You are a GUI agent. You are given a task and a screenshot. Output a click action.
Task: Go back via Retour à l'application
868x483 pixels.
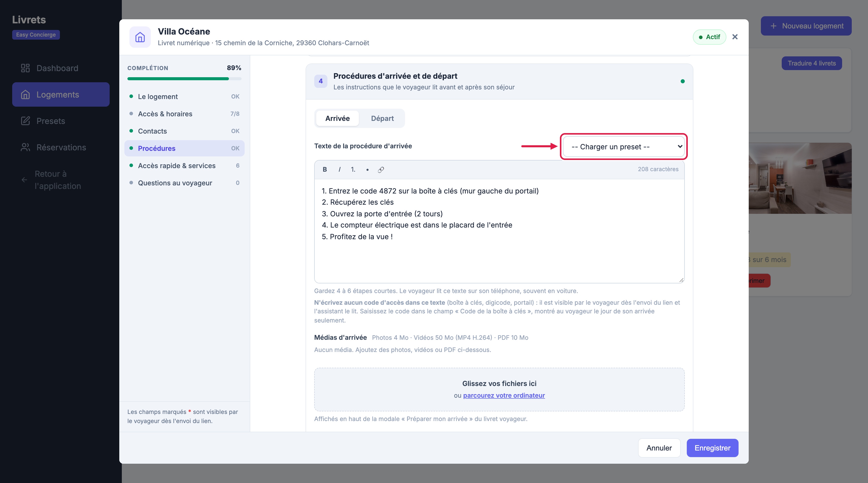click(x=61, y=180)
